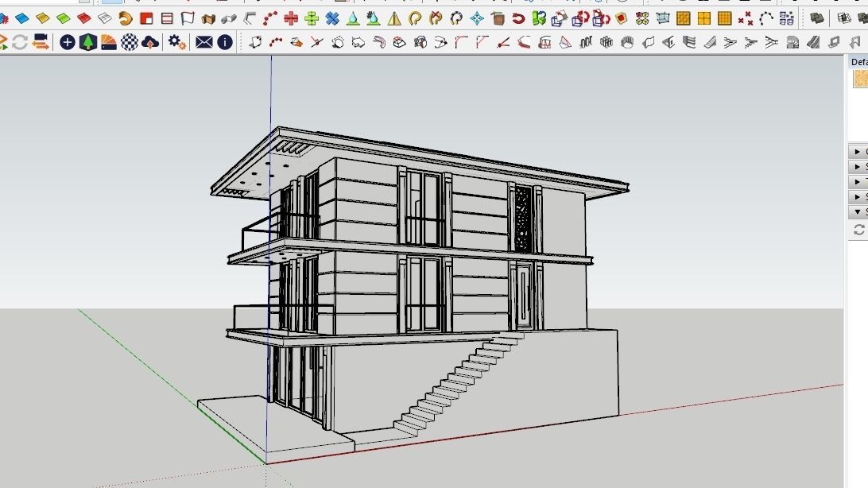
Task: Click the red curved undo-style arrow icon
Action: [x=518, y=19]
